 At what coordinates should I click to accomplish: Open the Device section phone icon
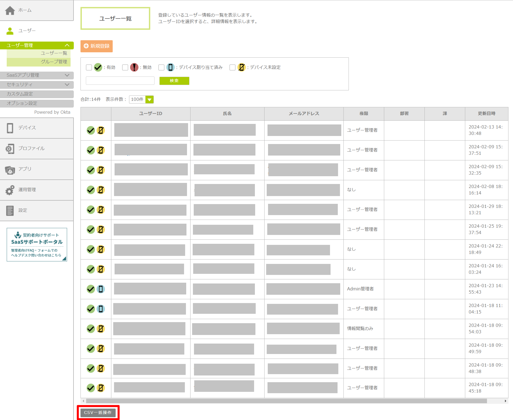[x=10, y=128]
